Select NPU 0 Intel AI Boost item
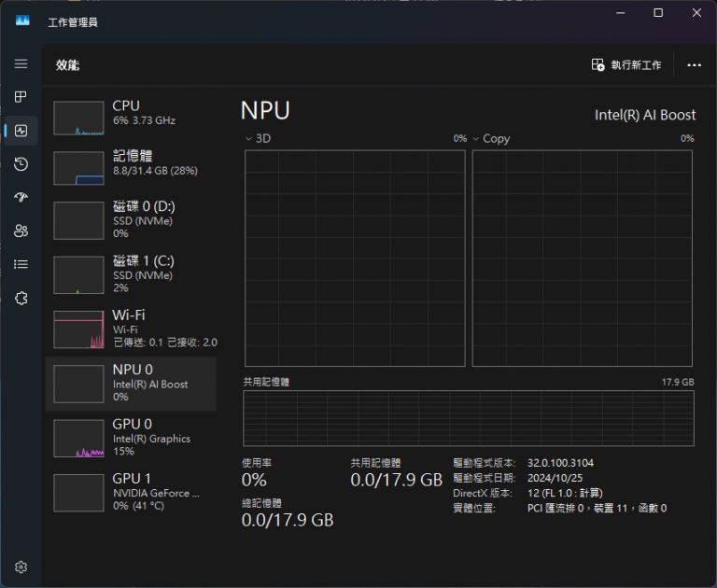 click(x=132, y=385)
